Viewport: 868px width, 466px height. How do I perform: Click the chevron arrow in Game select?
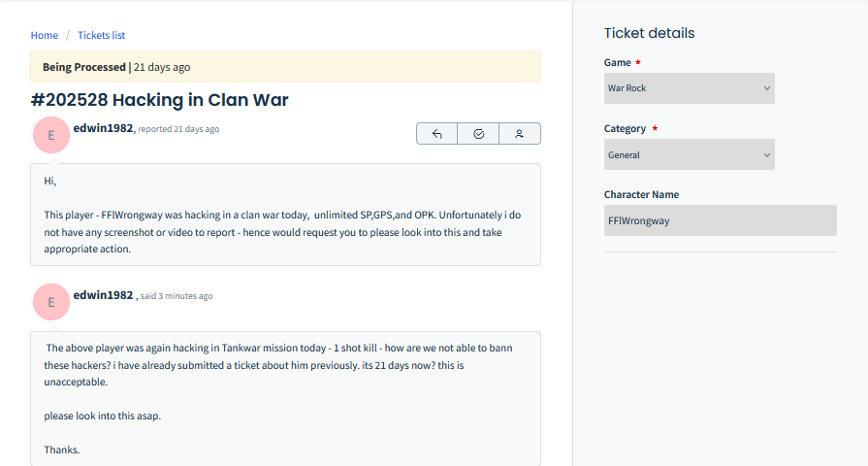tap(766, 88)
